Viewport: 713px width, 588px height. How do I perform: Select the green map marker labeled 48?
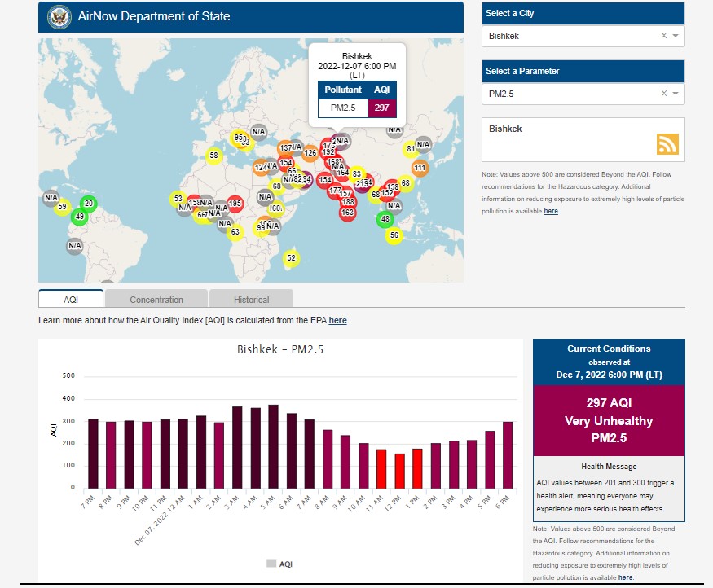point(385,219)
